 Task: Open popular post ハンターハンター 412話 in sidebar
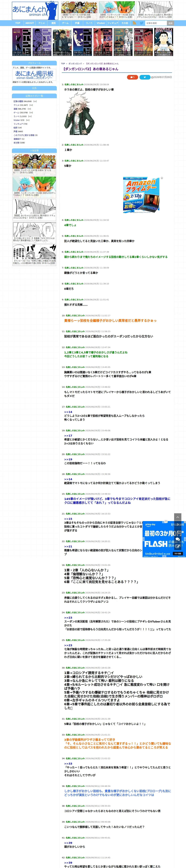[34, 187]
